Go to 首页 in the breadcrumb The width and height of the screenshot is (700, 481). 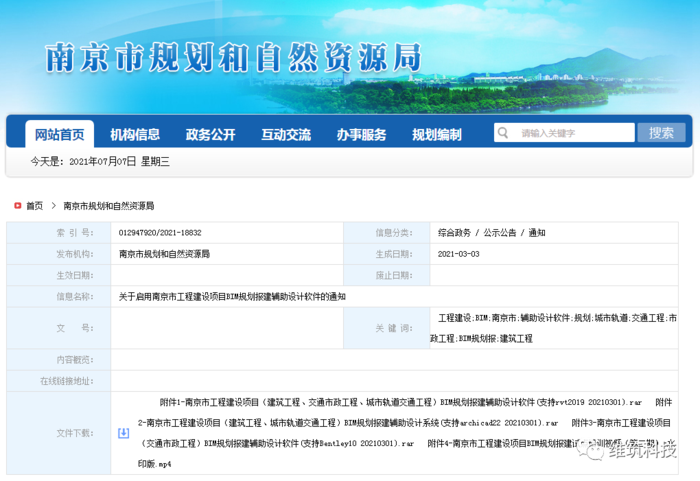(x=35, y=206)
